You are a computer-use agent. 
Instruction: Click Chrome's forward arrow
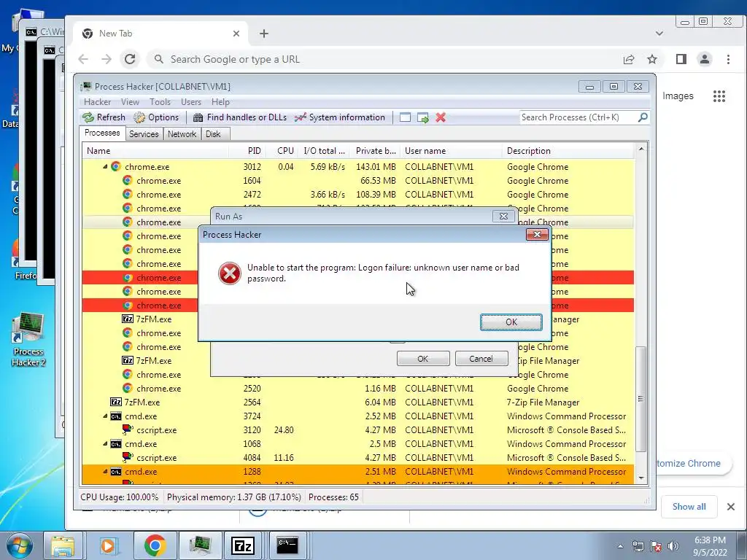[x=107, y=59]
